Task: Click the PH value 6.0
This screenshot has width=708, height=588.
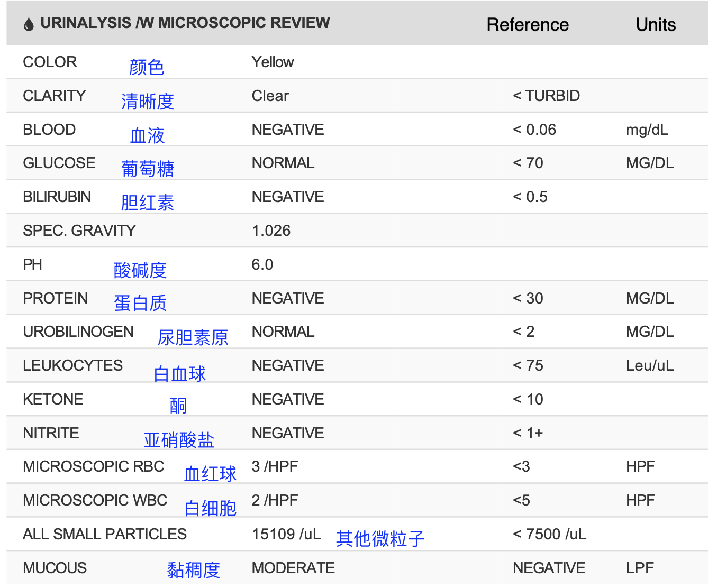Action: coord(262,264)
